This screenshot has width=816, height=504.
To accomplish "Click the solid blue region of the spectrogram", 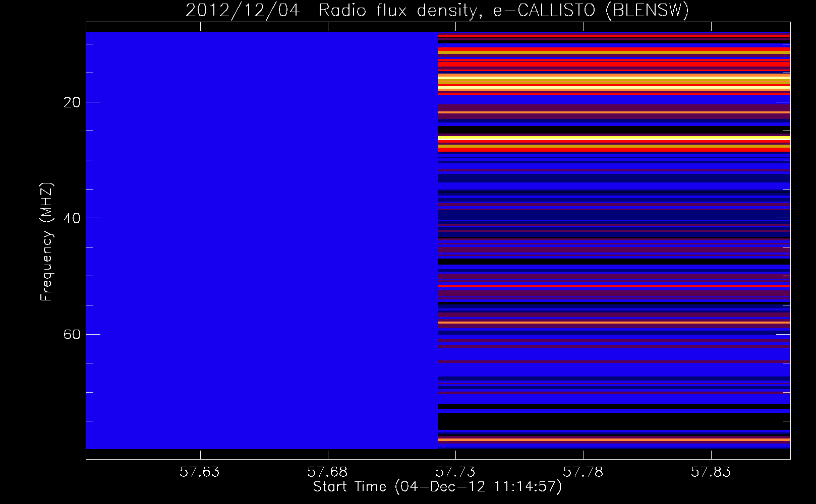I will coord(262,240).
